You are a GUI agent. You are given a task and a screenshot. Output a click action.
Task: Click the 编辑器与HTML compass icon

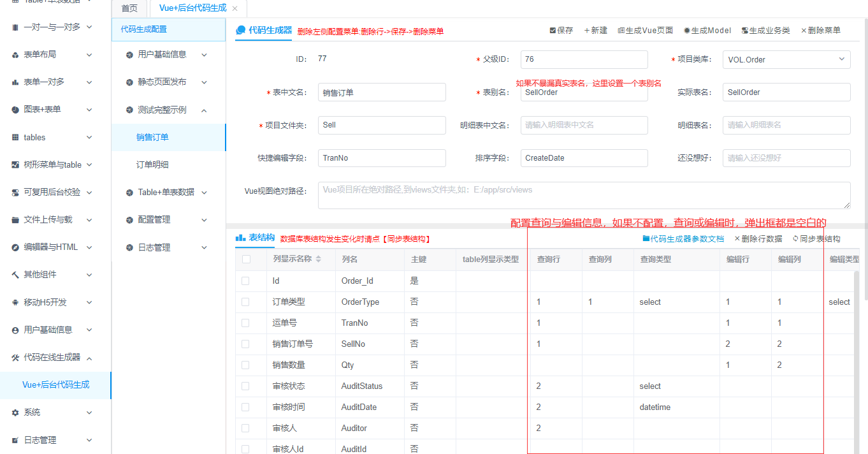click(x=15, y=247)
